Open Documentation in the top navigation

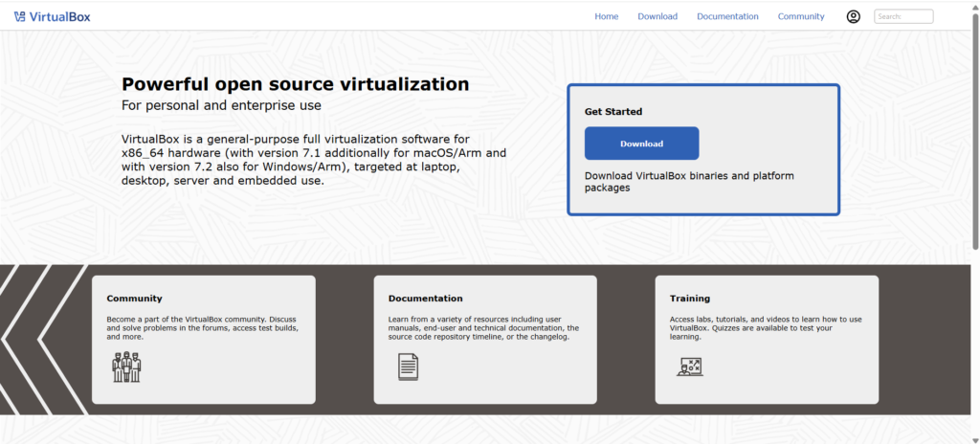tap(727, 16)
